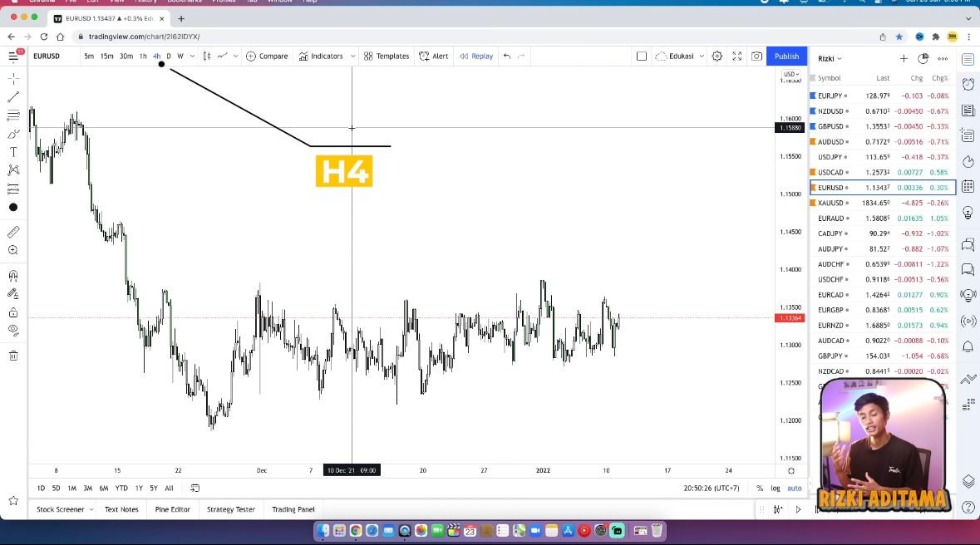Switch to weekly W timeframe
The width and height of the screenshot is (980, 545).
click(x=180, y=56)
